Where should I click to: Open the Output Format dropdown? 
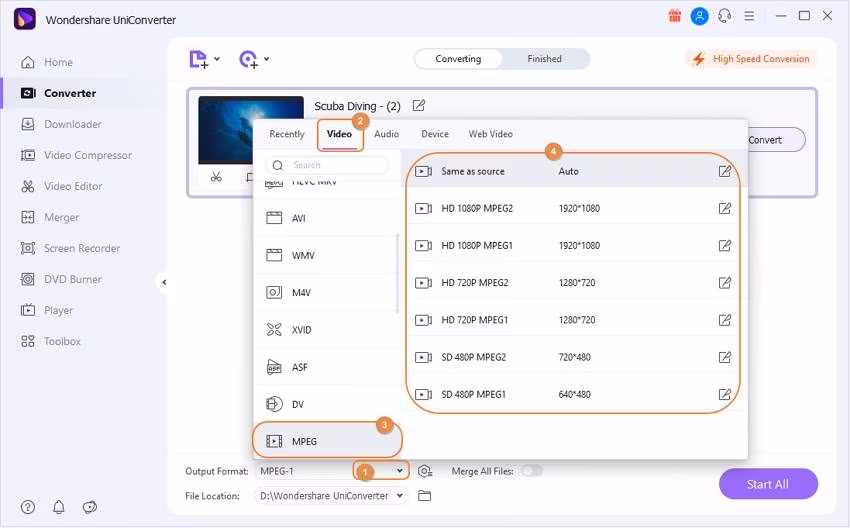(x=400, y=471)
